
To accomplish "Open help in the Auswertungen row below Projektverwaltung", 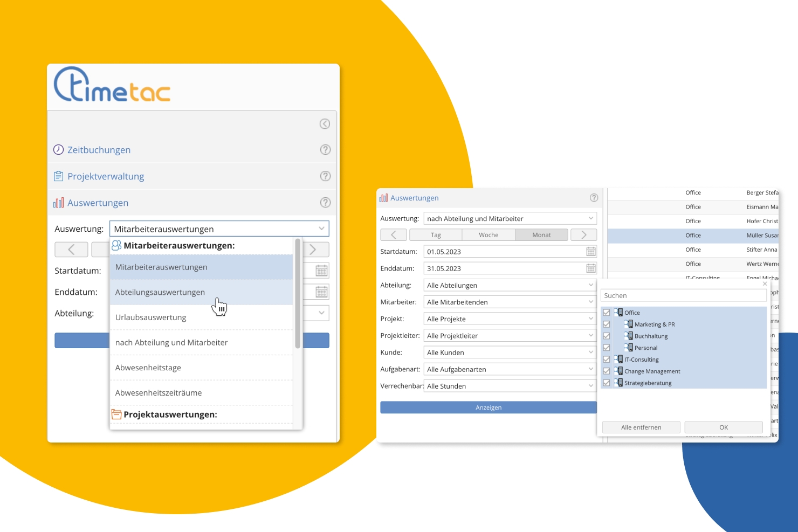I will tap(325, 203).
